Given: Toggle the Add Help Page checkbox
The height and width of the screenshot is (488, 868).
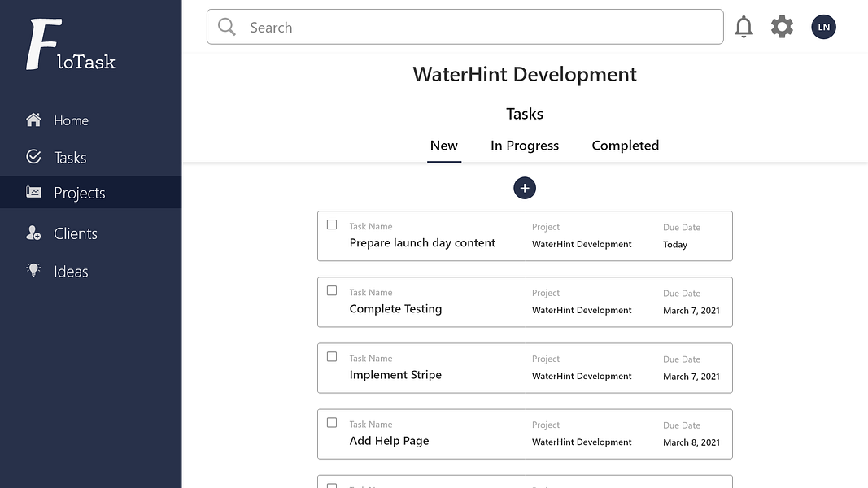Looking at the screenshot, I should (332, 422).
